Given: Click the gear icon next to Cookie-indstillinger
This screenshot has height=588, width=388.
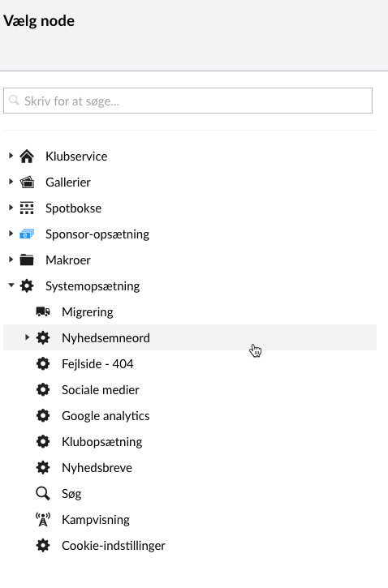Looking at the screenshot, I should [x=43, y=545].
